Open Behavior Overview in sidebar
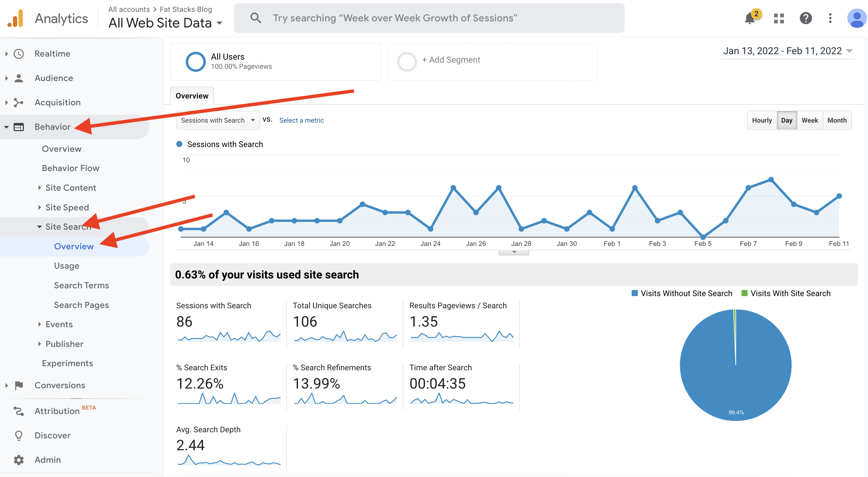This screenshot has height=477, width=868. click(x=62, y=149)
